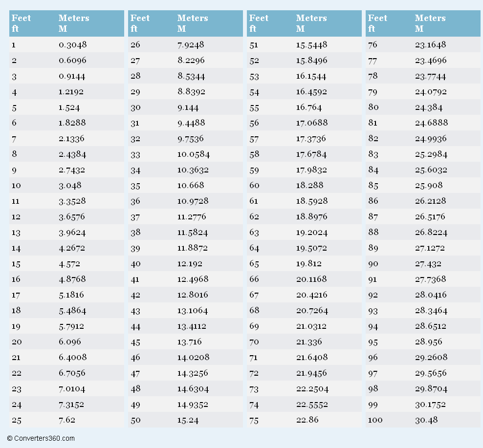
Task: Click the 25 feet row label
Action: point(16,420)
